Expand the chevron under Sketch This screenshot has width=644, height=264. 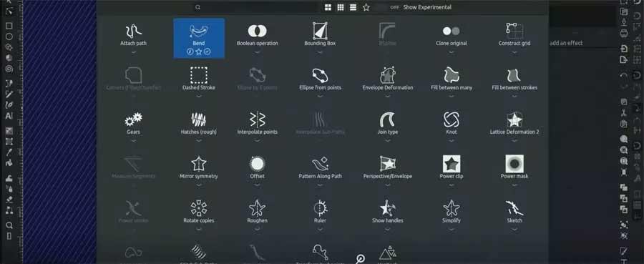(514, 230)
